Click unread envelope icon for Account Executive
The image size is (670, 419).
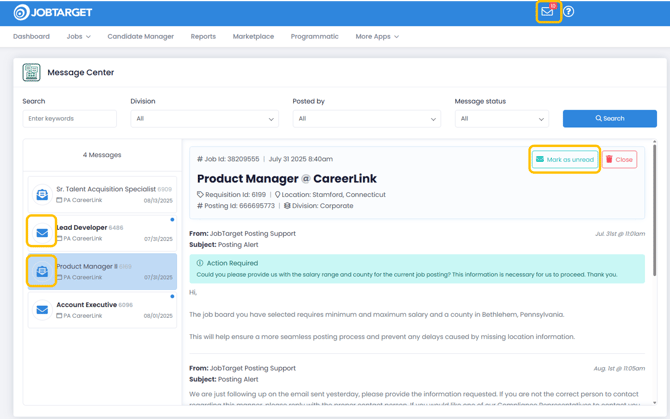[42, 310]
